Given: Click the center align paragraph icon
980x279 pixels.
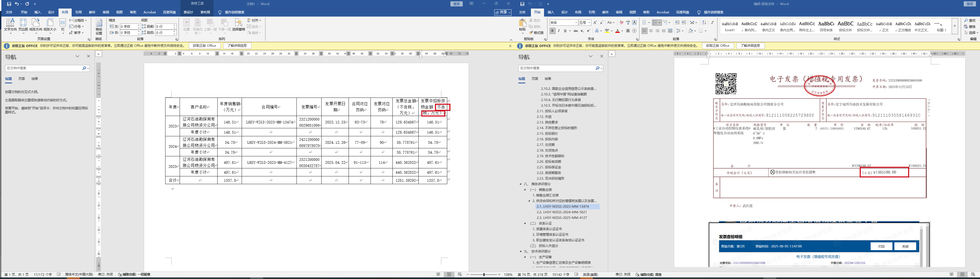Looking at the screenshot, I should [651, 31].
